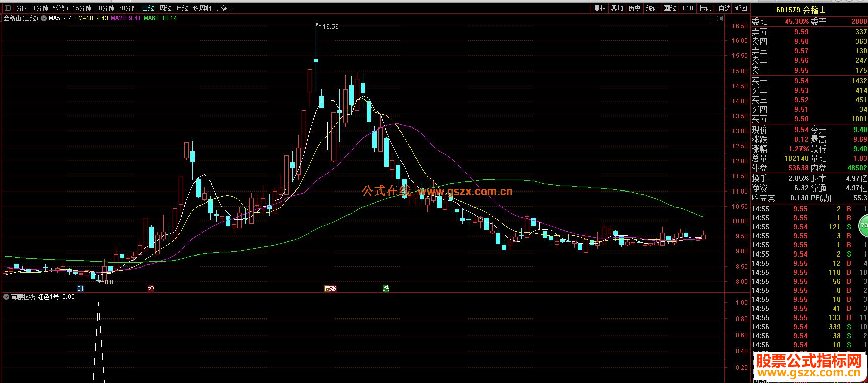The width and height of the screenshot is (868, 383).
Task: Click the 涨幅 1.27% value
Action: [798, 149]
